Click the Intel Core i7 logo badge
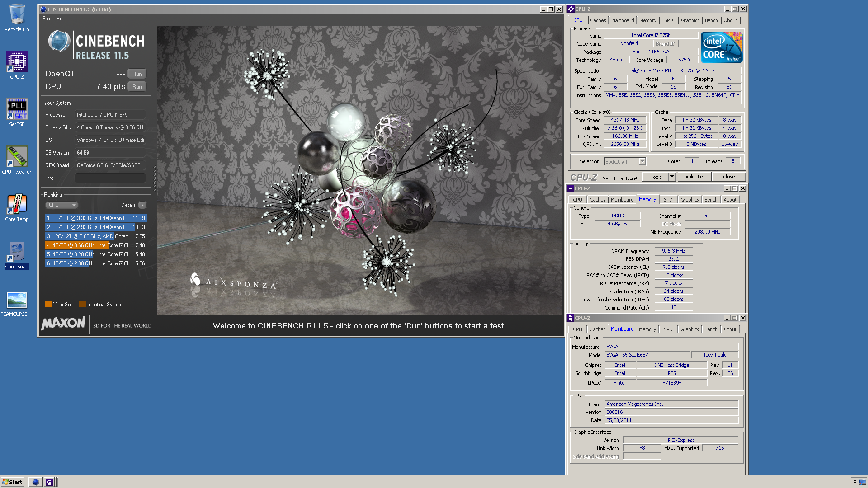Image resolution: width=868 pixels, height=488 pixels. click(721, 47)
